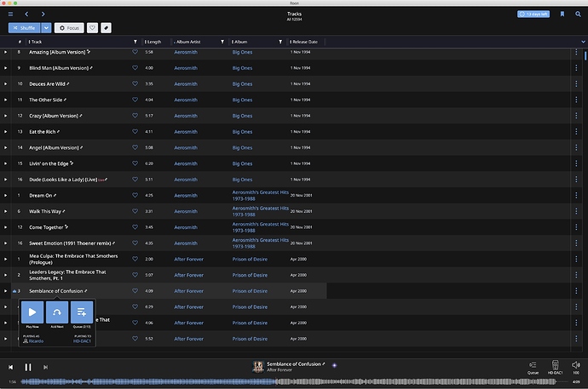Screen dimensions: 588x389
Task: Sort by the Album Artist column header
Action: 187,42
